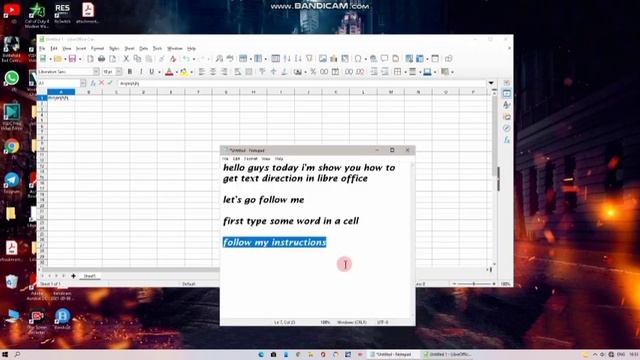640x360 pixels.
Task: Click the AutoFilter funnel icon
Action: point(309,59)
